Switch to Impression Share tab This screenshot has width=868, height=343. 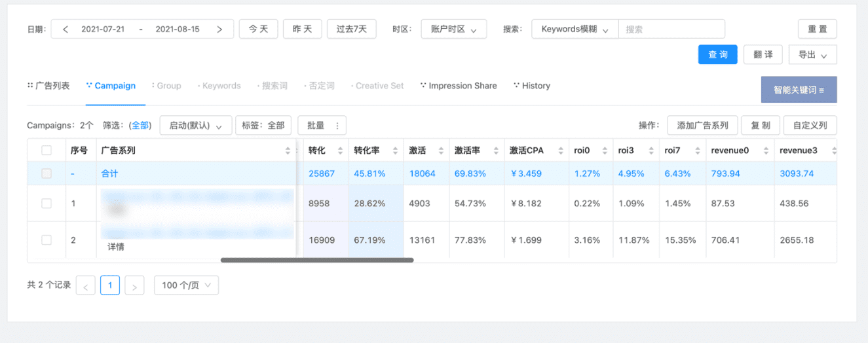(x=459, y=86)
